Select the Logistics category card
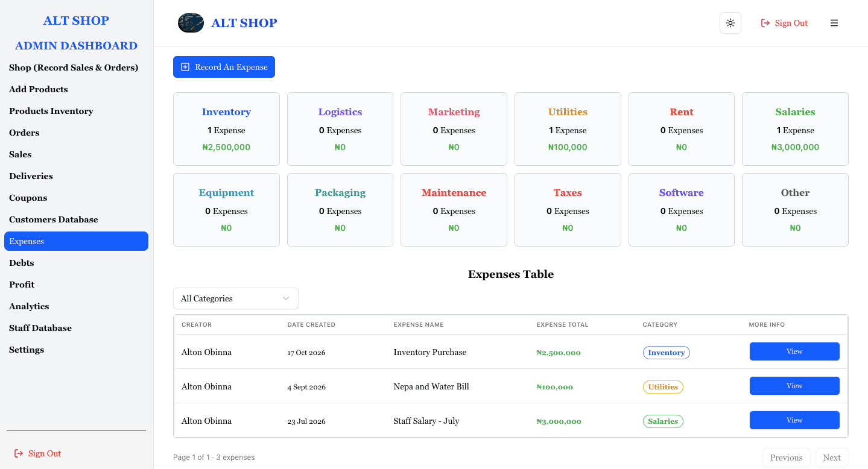This screenshot has width=868, height=469. point(340,129)
